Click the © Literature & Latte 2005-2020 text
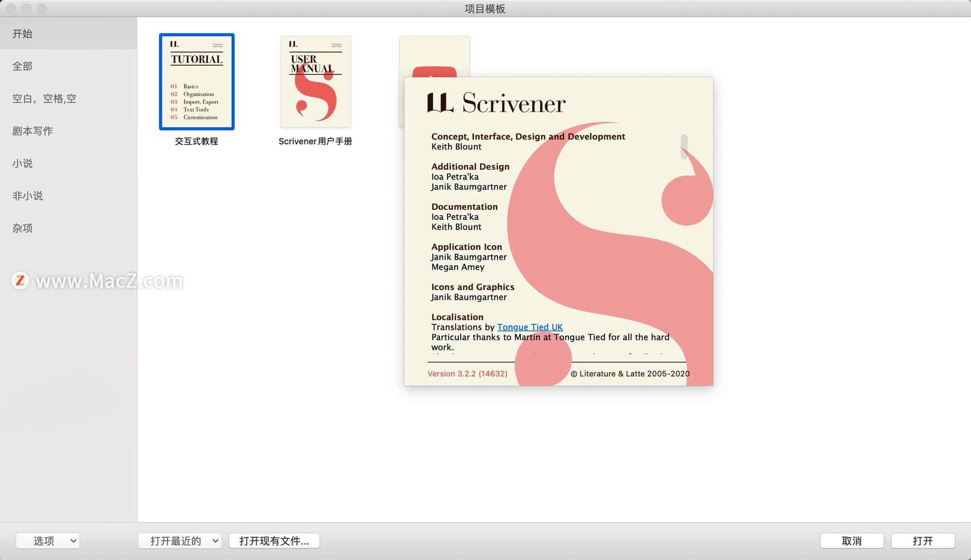This screenshot has height=560, width=971. point(630,374)
